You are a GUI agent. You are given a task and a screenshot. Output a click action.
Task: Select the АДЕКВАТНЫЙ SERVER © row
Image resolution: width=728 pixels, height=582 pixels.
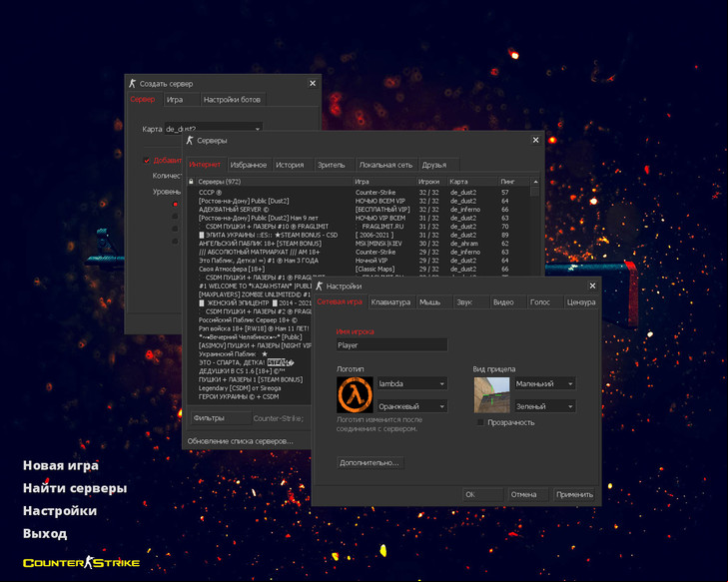click(x=358, y=210)
